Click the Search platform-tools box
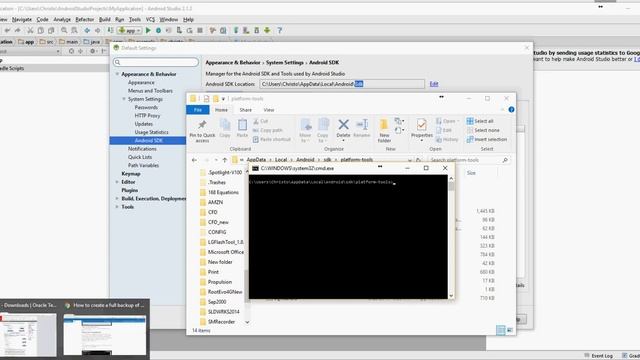This screenshot has width=640, height=360. pos(469,160)
